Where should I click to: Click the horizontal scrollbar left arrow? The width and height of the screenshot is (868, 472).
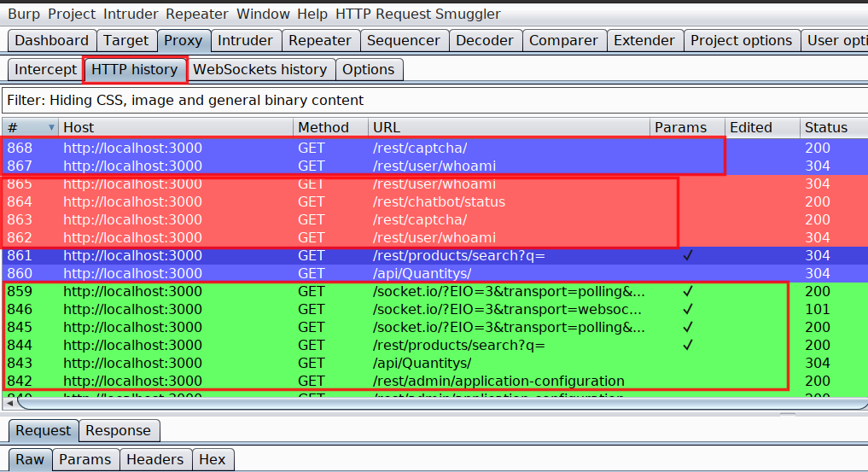(9, 404)
